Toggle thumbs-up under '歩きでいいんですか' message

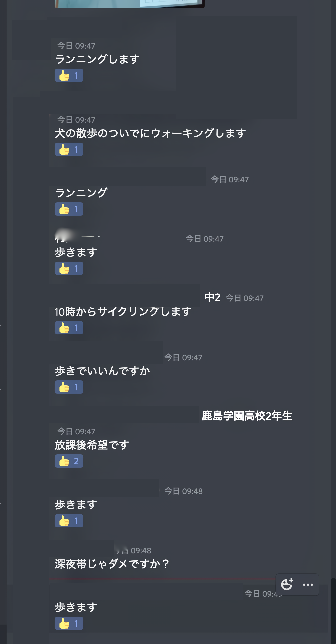click(x=69, y=387)
